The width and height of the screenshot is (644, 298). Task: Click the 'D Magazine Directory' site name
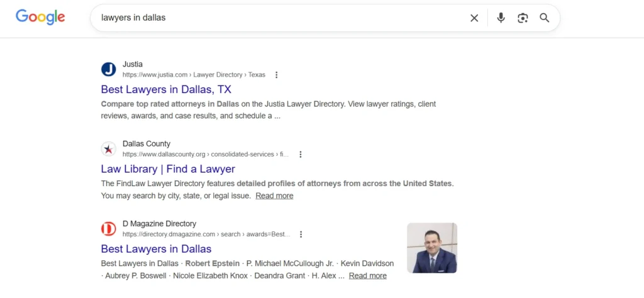(159, 224)
